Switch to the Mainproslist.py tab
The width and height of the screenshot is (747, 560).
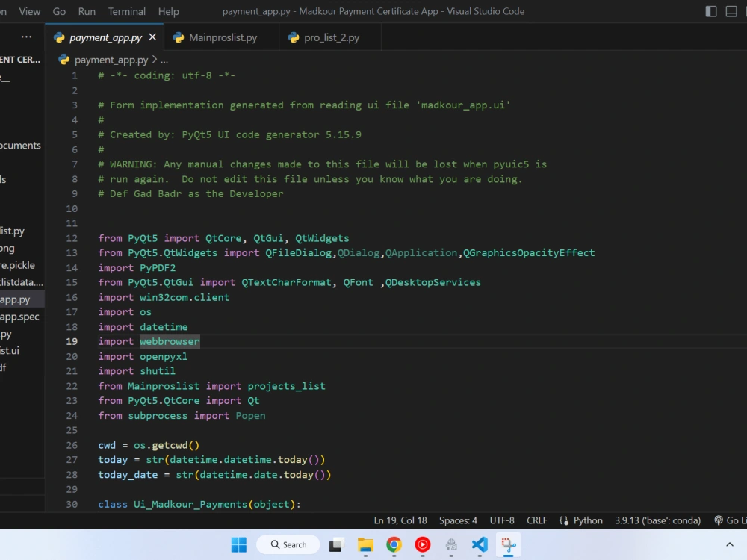pos(223,37)
